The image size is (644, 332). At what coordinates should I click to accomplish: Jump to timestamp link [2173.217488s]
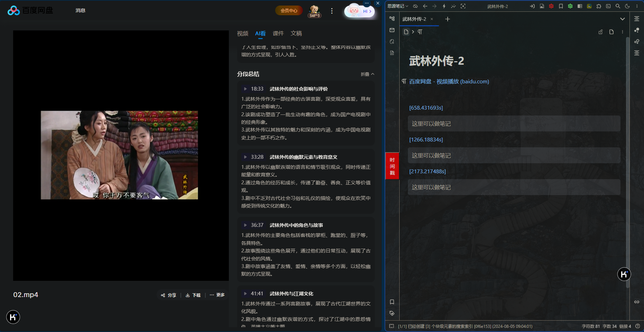(x=428, y=172)
